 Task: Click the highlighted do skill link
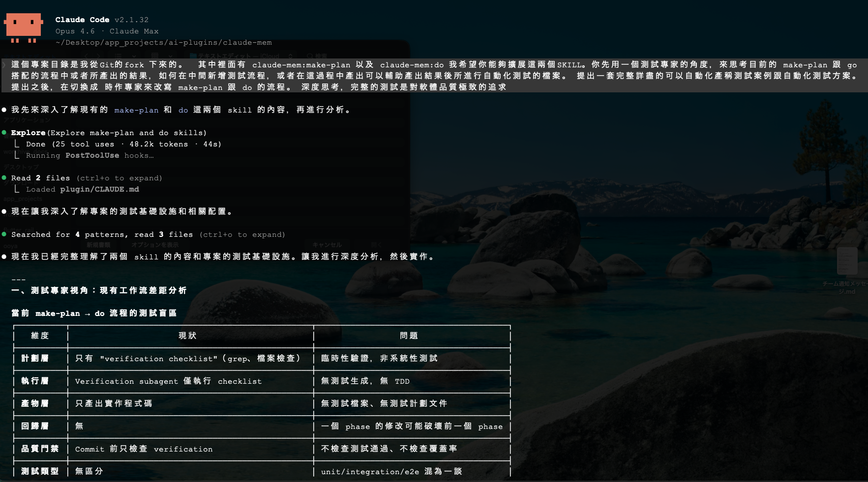pyautogui.click(x=183, y=110)
